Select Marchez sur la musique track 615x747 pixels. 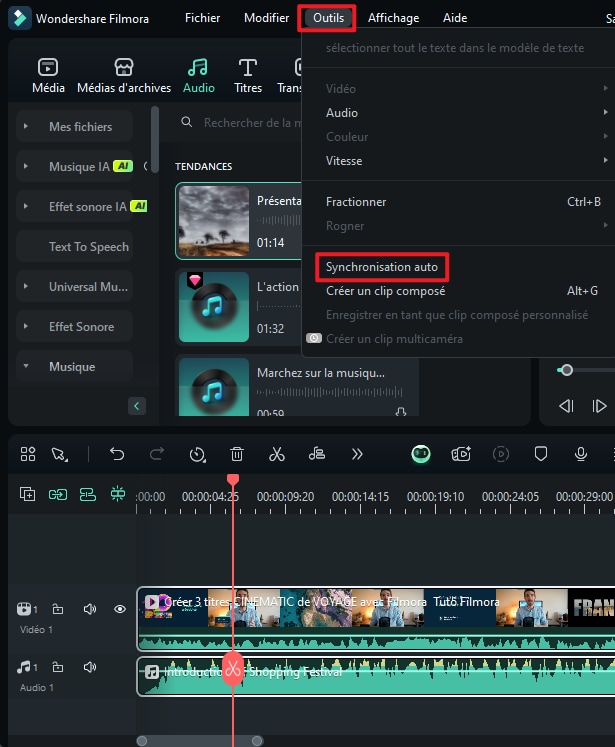297,387
